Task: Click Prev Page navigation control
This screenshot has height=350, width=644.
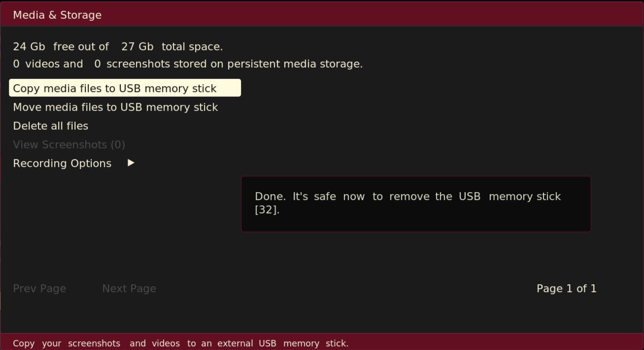Action: pyautogui.click(x=39, y=289)
